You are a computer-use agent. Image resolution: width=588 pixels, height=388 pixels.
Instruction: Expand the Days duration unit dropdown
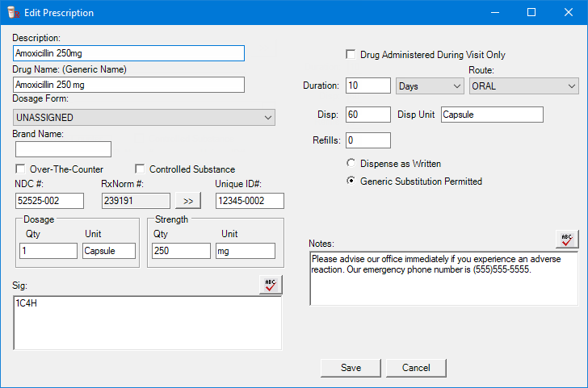click(430, 86)
